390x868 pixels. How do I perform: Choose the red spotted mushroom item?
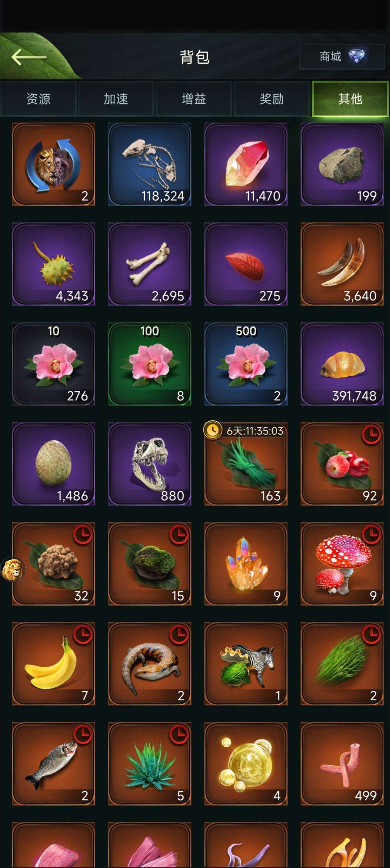(x=342, y=564)
